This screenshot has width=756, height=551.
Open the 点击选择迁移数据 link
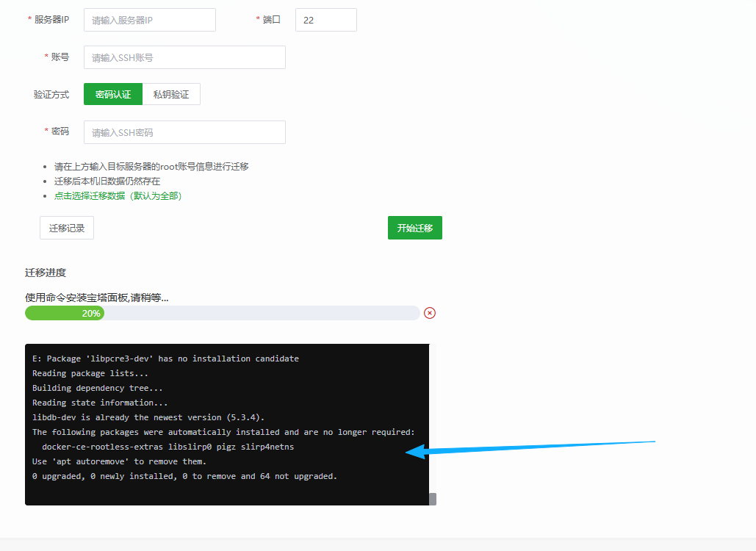[118, 196]
